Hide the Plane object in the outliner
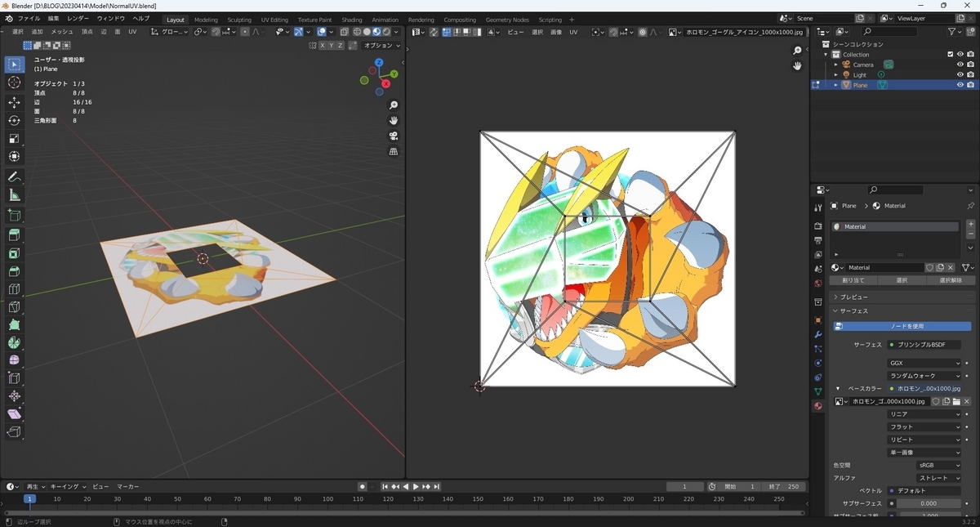Viewport: 980px width, 527px height. pos(960,85)
